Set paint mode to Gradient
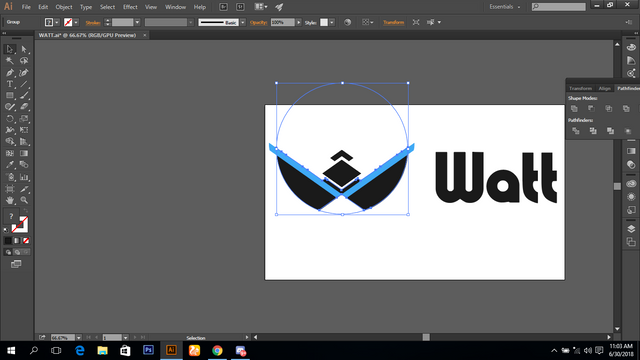Viewport: 640px width, 360px height. [17, 241]
